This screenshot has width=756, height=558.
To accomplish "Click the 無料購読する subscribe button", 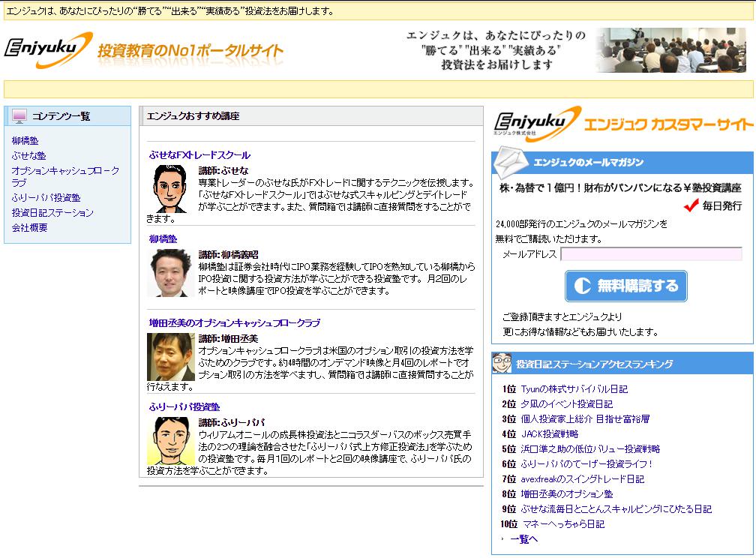I will [x=625, y=286].
